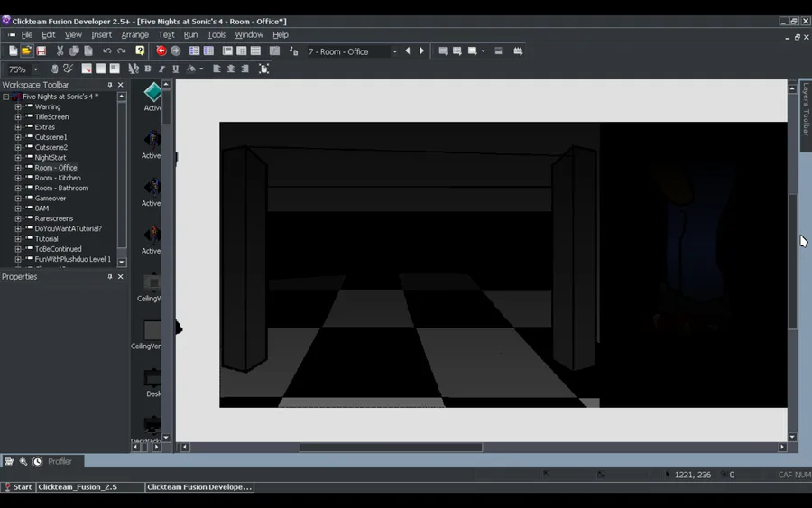Expand the Warning frame node

coord(18,106)
